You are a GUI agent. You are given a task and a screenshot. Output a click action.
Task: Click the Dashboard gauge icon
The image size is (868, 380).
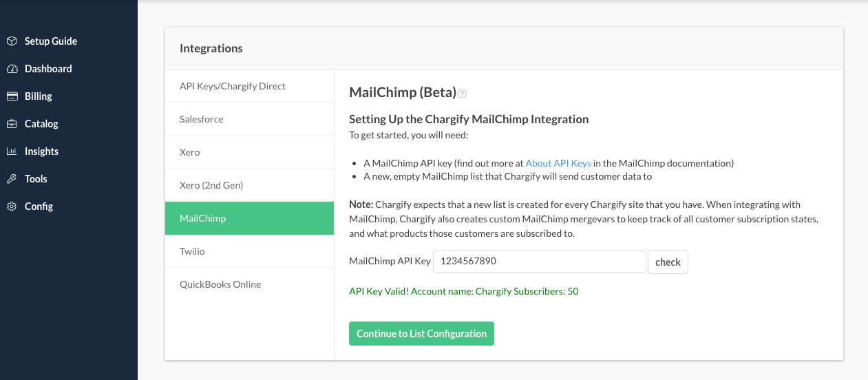[x=12, y=69]
